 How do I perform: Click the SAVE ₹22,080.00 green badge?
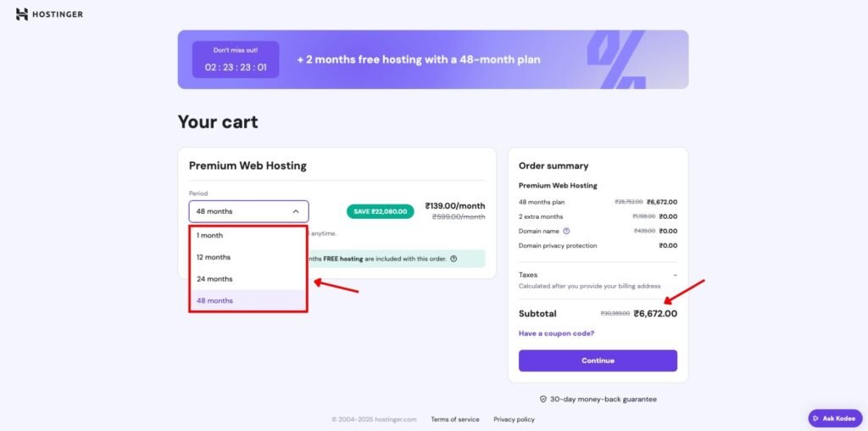click(381, 211)
